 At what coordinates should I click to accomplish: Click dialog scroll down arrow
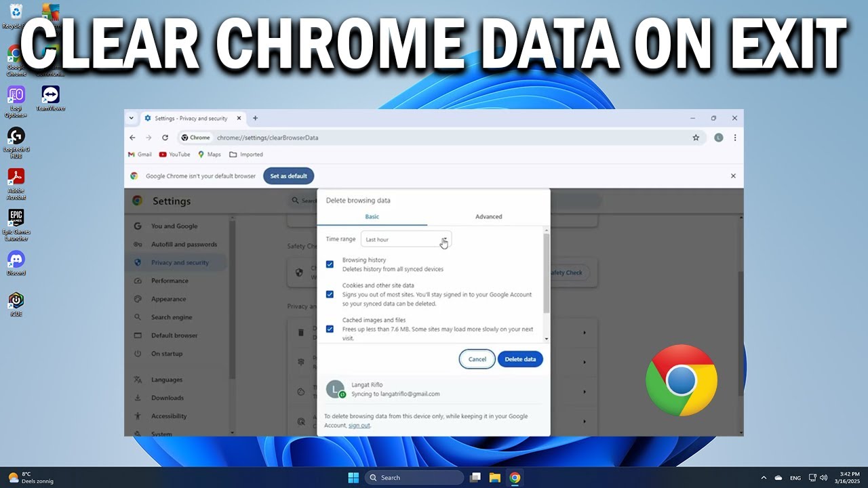(x=547, y=338)
